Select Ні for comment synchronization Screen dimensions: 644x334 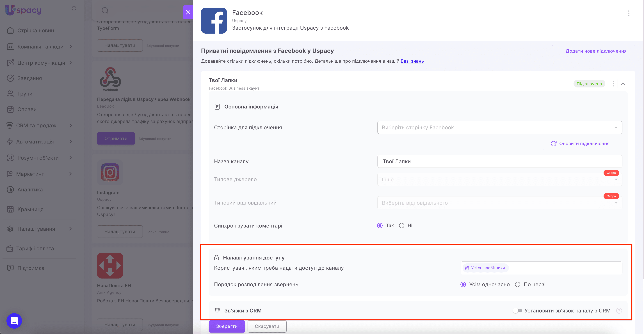(401, 226)
